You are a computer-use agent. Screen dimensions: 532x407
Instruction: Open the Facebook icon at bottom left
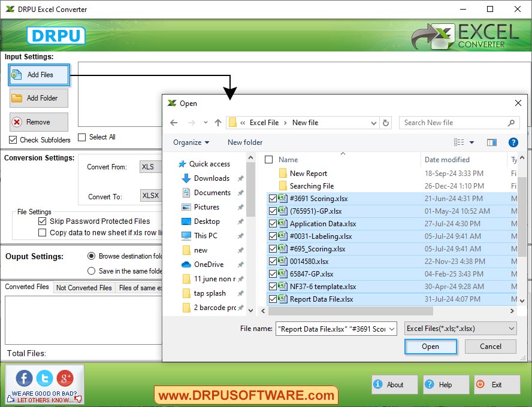(23, 378)
